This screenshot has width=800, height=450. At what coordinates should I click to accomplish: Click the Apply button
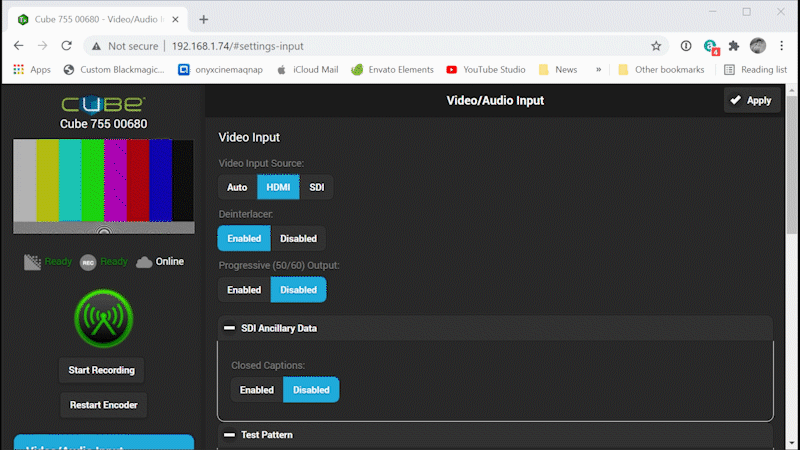coord(751,100)
